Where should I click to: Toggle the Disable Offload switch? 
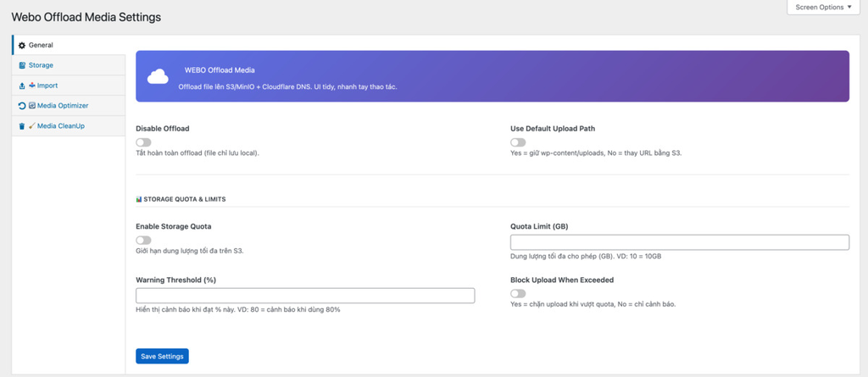[x=143, y=143]
